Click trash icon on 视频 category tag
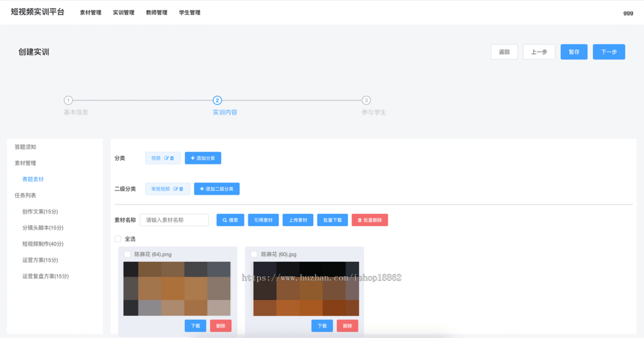The height and width of the screenshot is (338, 644). (172, 159)
